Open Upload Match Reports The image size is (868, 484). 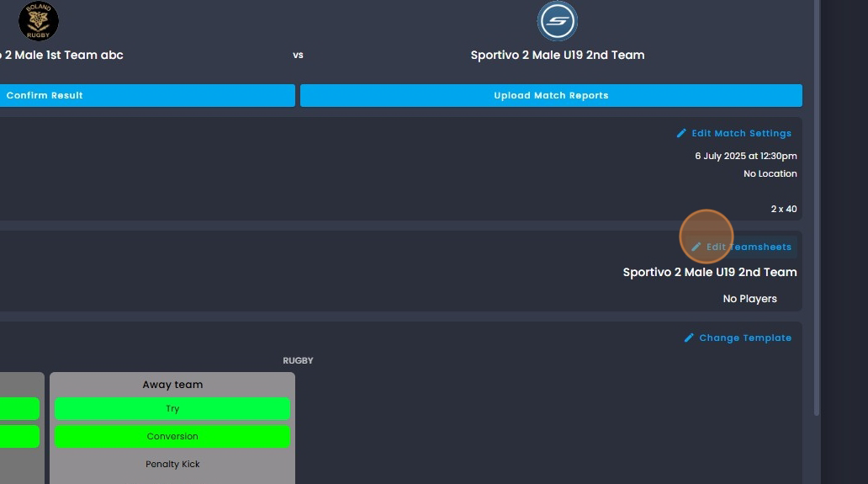coord(551,95)
